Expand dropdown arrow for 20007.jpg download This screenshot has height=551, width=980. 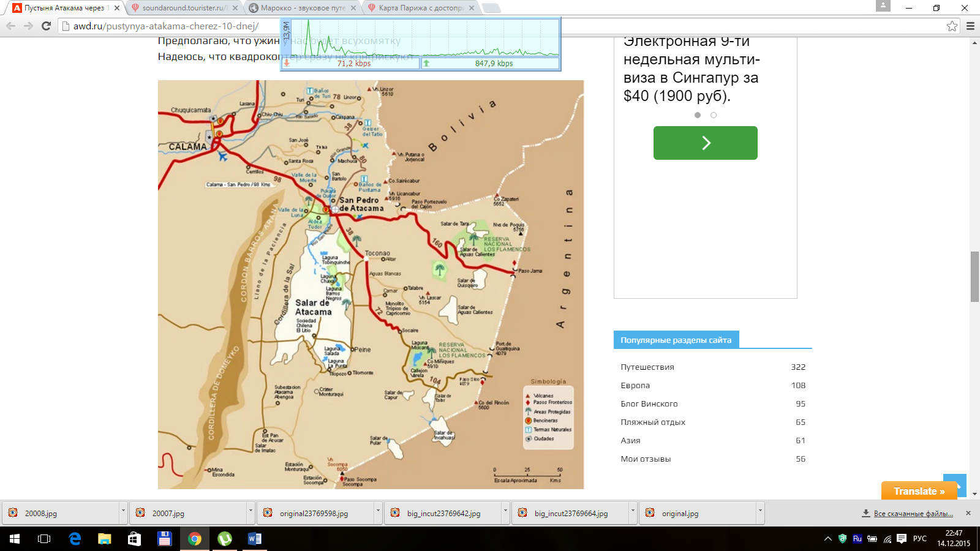pyautogui.click(x=251, y=513)
